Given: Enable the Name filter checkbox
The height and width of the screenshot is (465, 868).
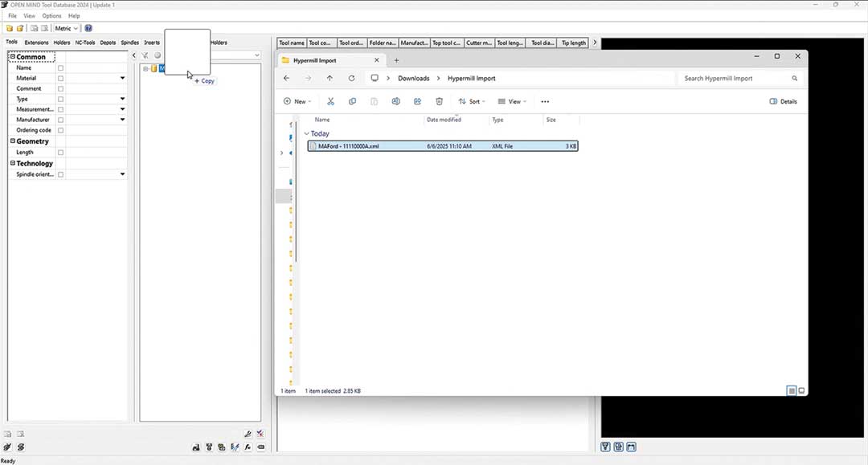Looking at the screenshot, I should [60, 68].
